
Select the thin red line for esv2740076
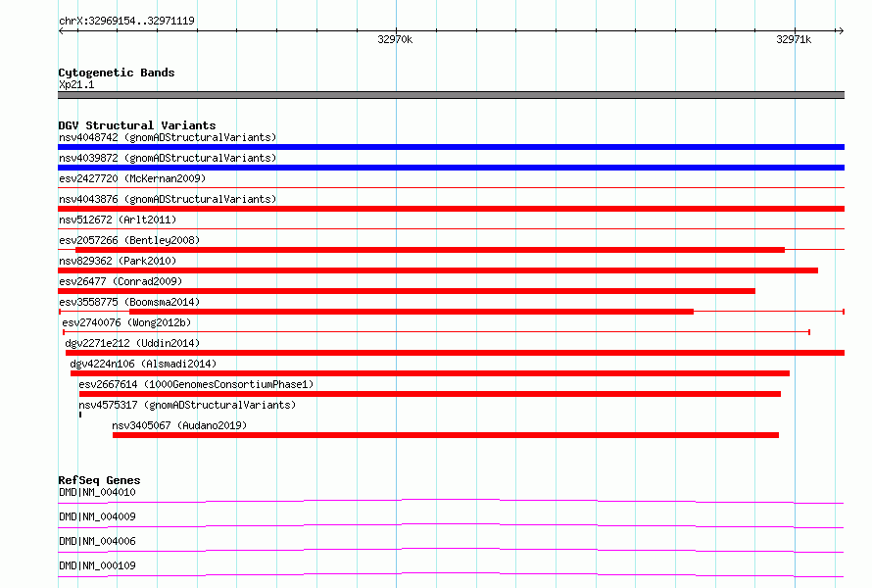click(437, 332)
